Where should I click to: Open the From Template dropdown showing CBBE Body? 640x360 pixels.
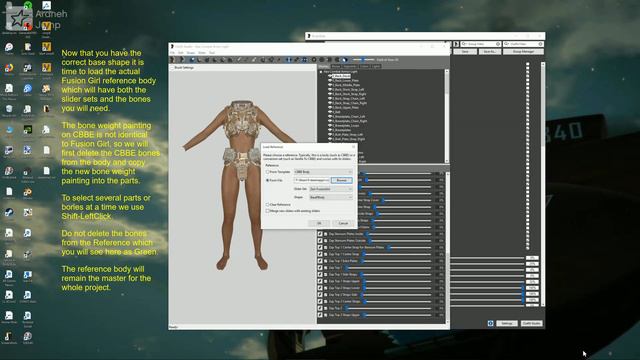click(x=323, y=172)
